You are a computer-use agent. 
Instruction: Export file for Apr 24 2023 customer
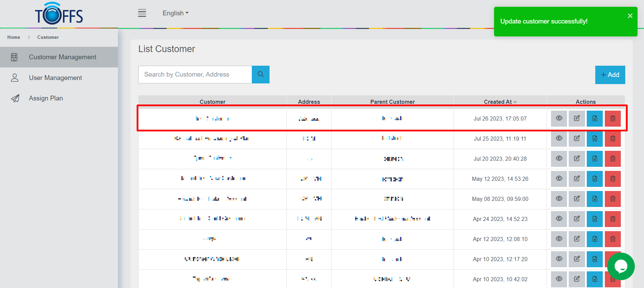click(x=594, y=219)
